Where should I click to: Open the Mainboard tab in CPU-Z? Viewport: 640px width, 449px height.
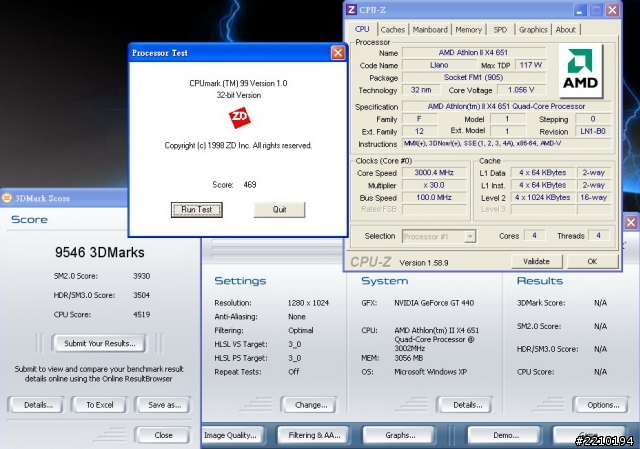430,29
